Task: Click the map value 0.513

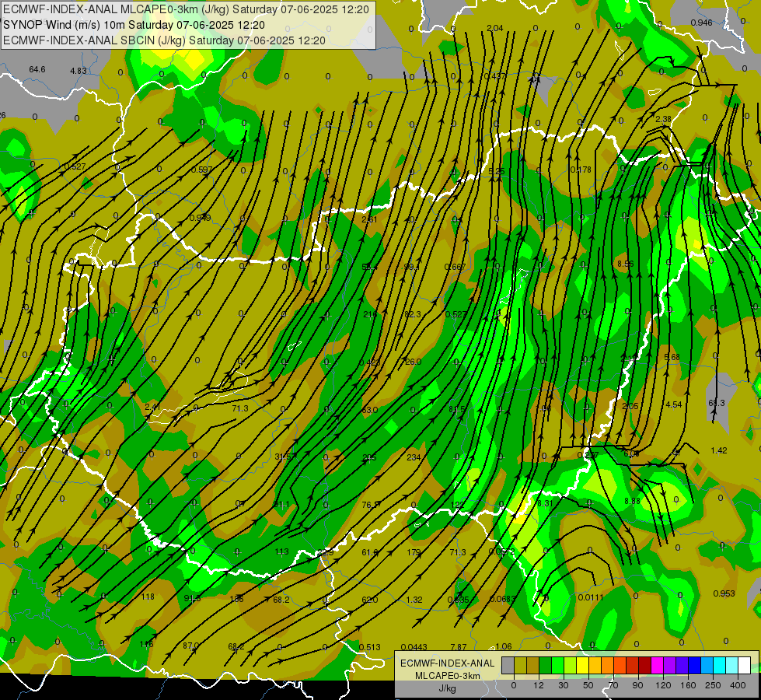Action: coord(369,646)
